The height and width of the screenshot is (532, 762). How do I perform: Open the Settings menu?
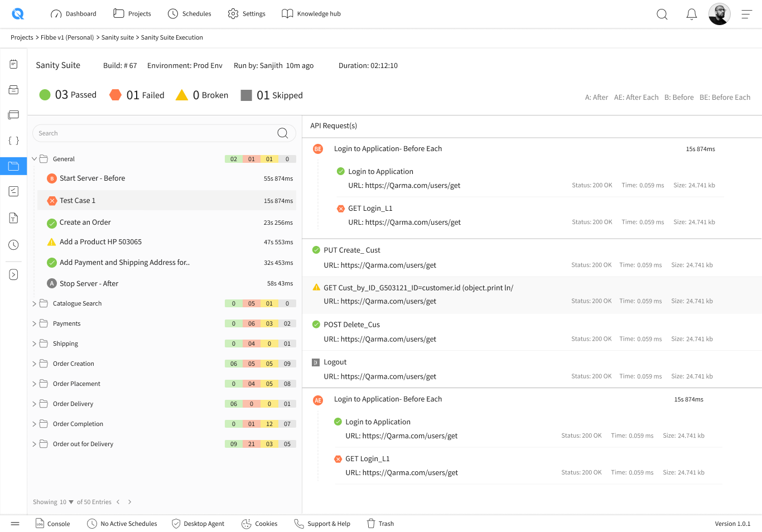(x=246, y=14)
